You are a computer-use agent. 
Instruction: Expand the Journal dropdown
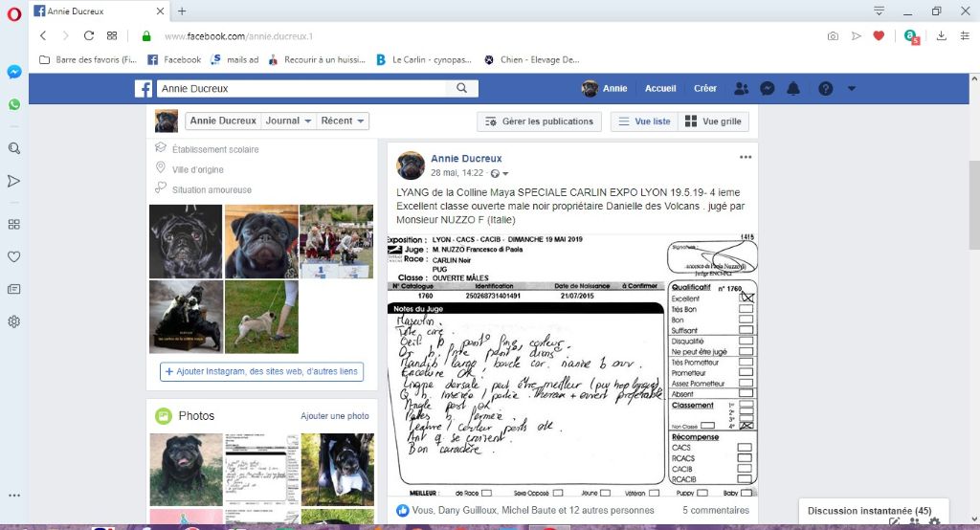[289, 121]
